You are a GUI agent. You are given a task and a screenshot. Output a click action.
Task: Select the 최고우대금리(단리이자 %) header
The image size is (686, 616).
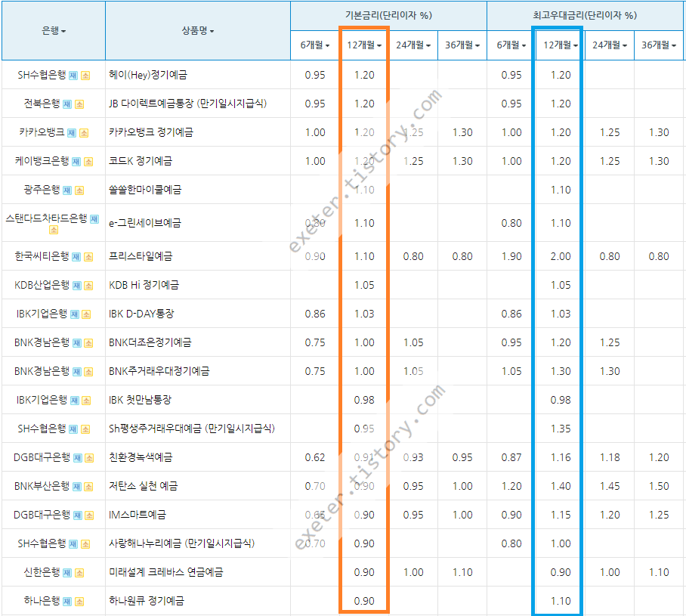[x=585, y=15]
